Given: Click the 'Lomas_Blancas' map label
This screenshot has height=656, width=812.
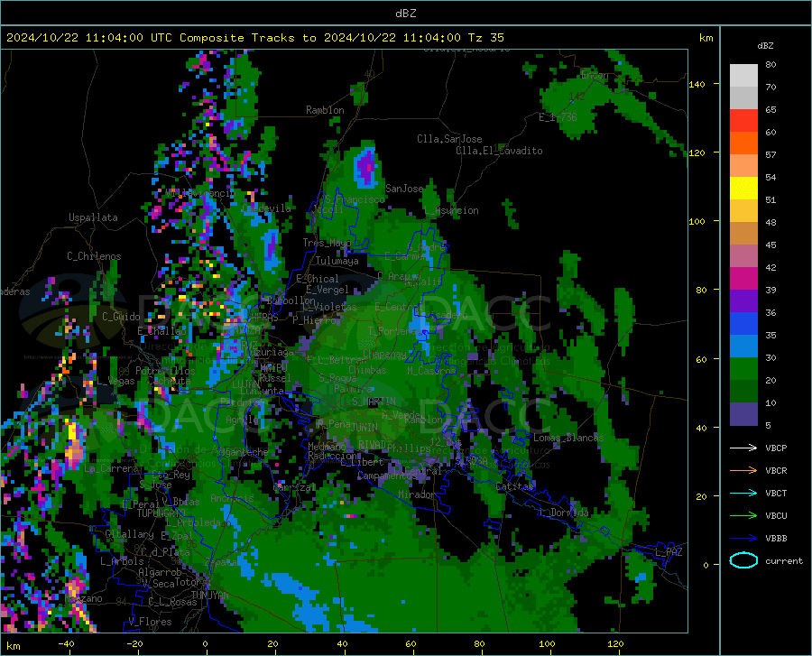Looking at the screenshot, I should pos(568,438).
